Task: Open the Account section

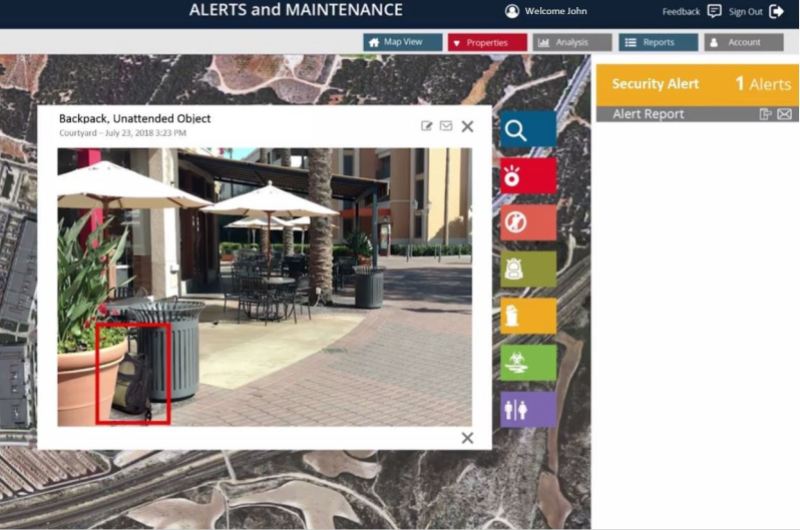Action: [x=744, y=42]
